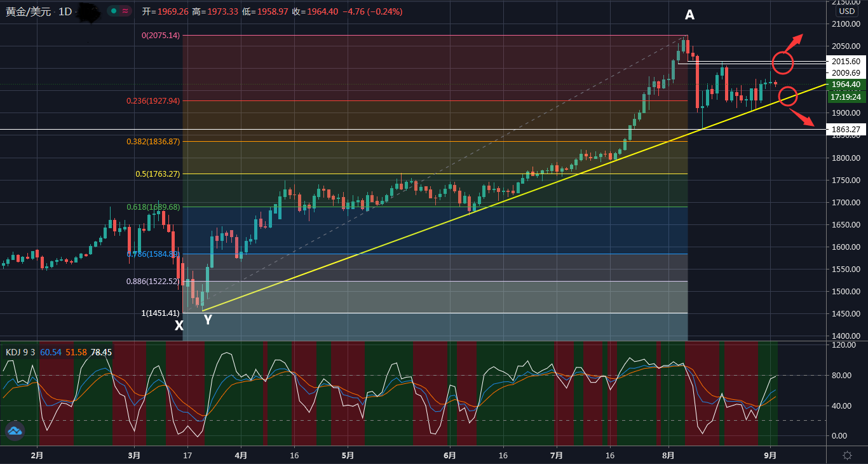
Task: Click the pink approximate-data indicator icon
Action: [x=125, y=11]
